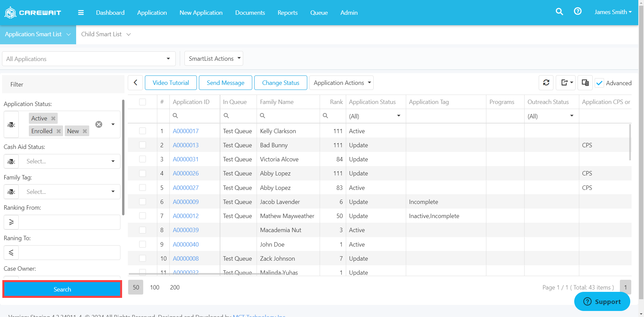The width and height of the screenshot is (644, 317).
Task: Open Application Status column (All) filter
Action: pos(376,116)
